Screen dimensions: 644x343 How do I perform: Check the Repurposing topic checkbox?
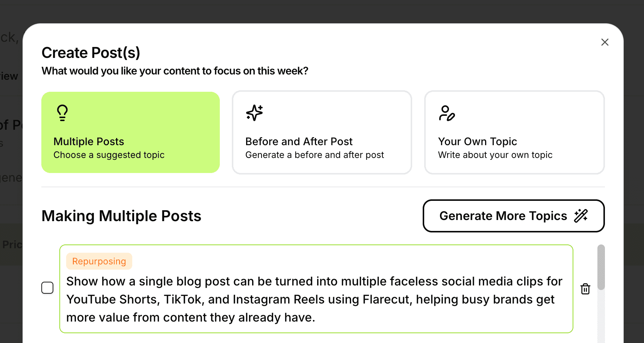pos(47,288)
